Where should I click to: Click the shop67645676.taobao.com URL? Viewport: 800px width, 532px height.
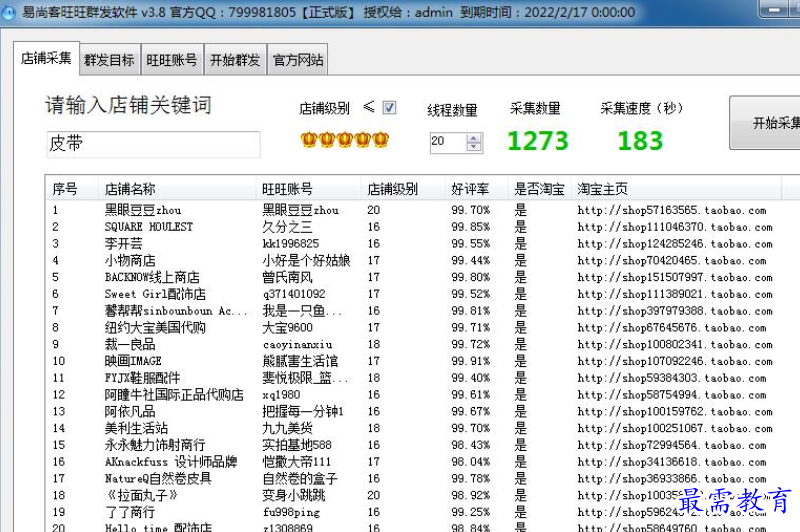point(671,327)
